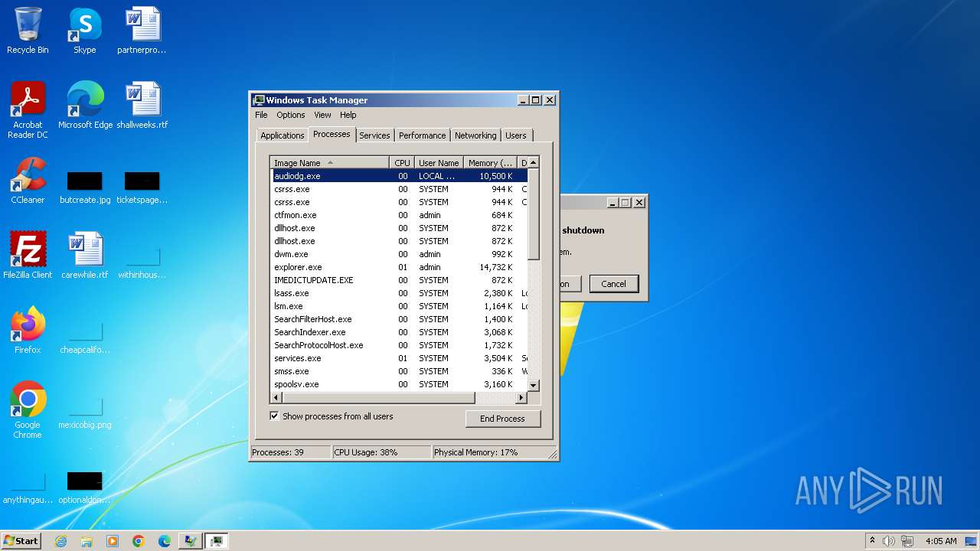Switch to the Services tab
The width and height of the screenshot is (980, 551).
click(x=374, y=135)
